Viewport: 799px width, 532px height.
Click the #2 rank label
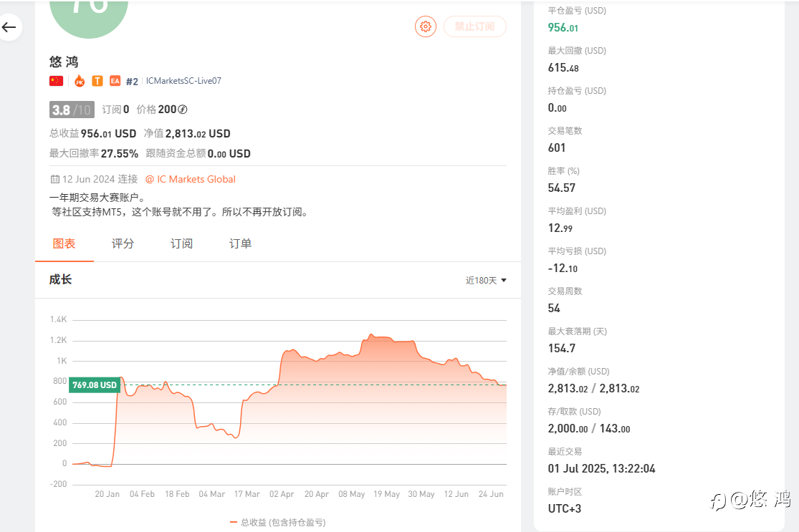coord(132,82)
